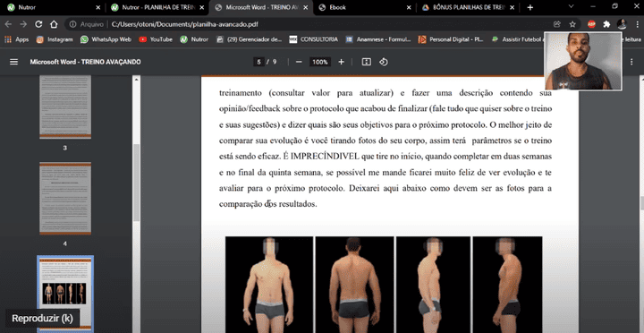
Task: Open the Anamnese - Formul... bookmark
Action: (378, 39)
